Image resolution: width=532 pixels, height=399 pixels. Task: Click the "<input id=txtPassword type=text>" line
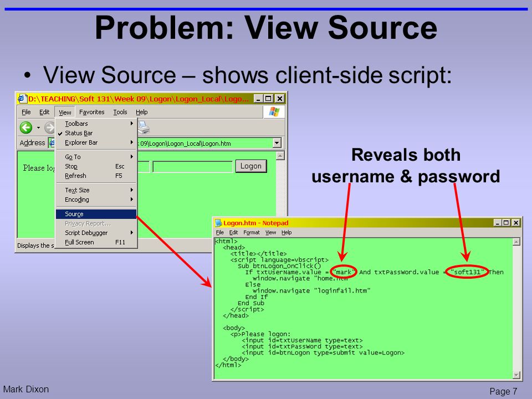pos(302,346)
